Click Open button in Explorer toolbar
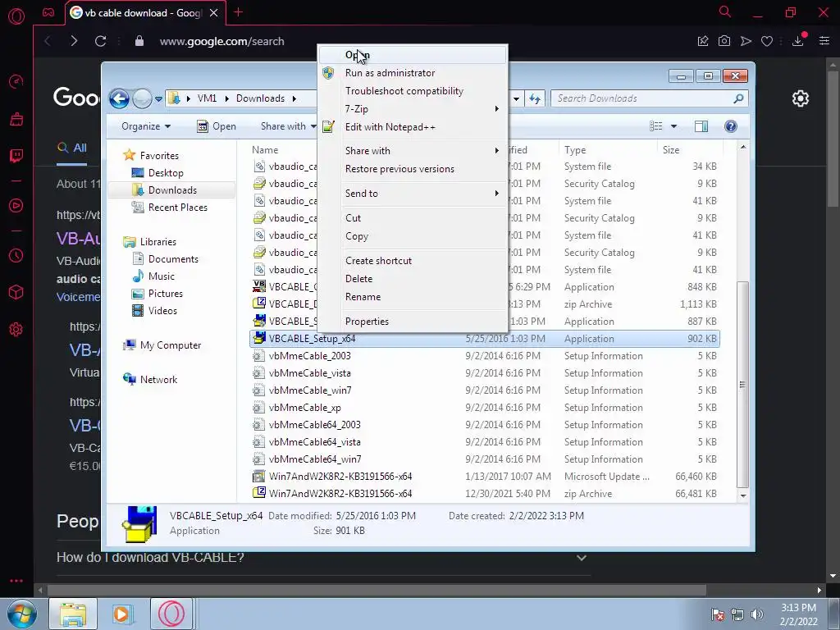This screenshot has width=840, height=630. point(217,126)
